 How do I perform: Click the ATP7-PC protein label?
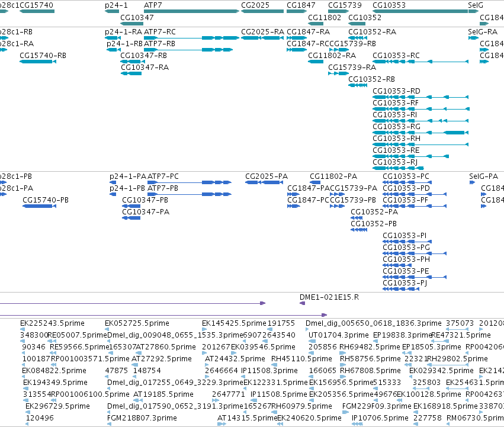(x=163, y=176)
